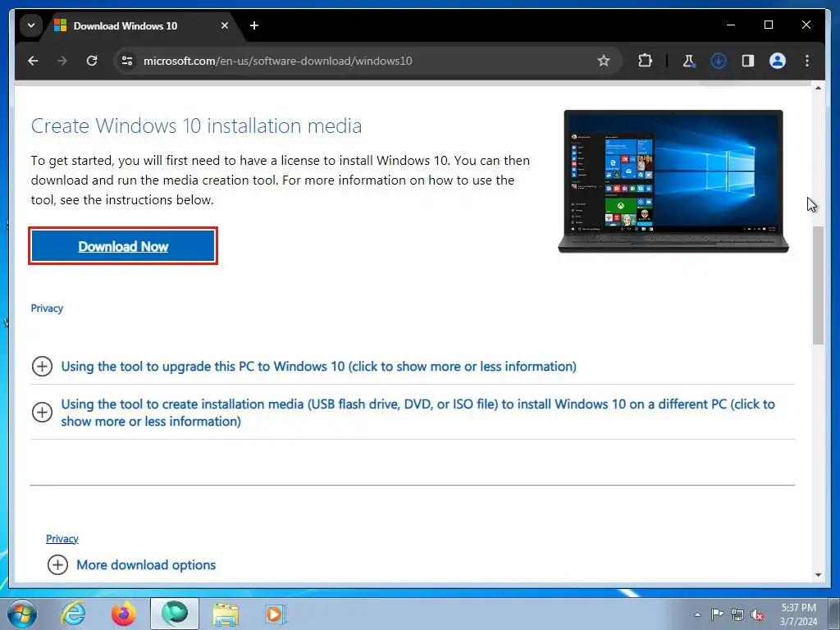Click the 'Create Windows 10 installation media' heading

(196, 126)
